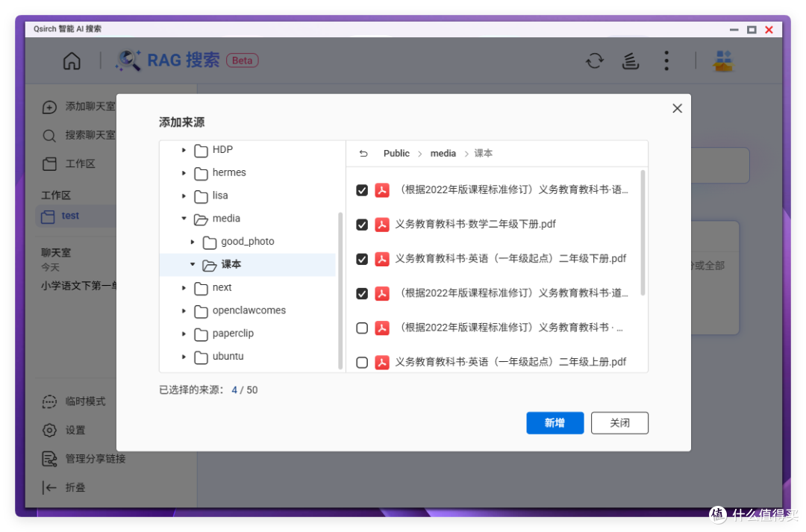
Task: Click Public in the breadcrumb
Action: 396,153
